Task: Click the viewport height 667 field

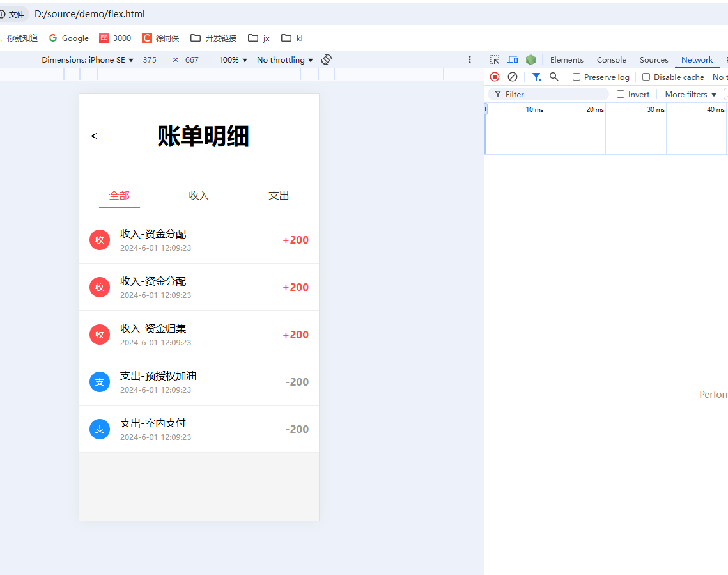Action: pyautogui.click(x=192, y=60)
